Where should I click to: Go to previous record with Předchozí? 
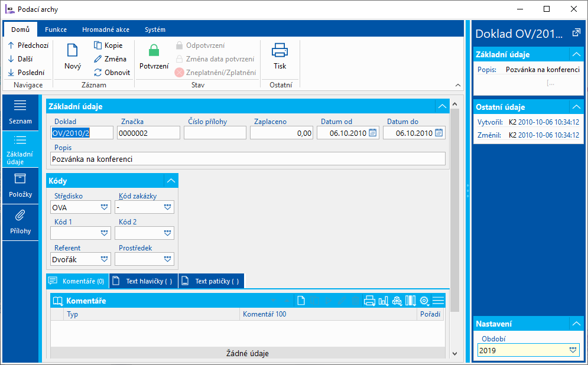click(x=28, y=45)
